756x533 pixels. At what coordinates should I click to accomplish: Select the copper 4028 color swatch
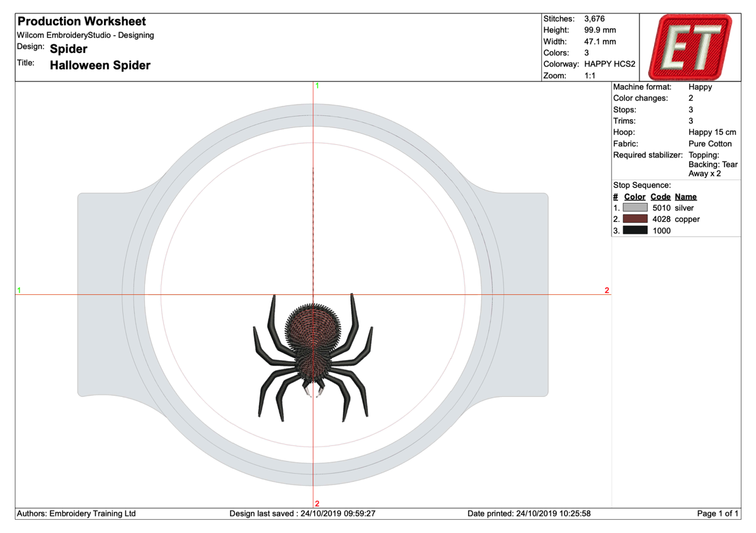[635, 219]
